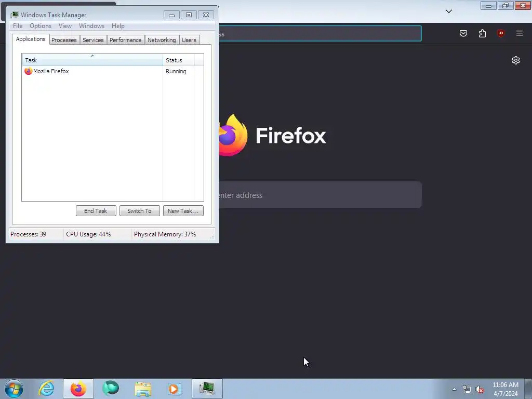The image size is (532, 399).
Task: Maximize the Windows Task Manager window
Action: click(x=189, y=15)
